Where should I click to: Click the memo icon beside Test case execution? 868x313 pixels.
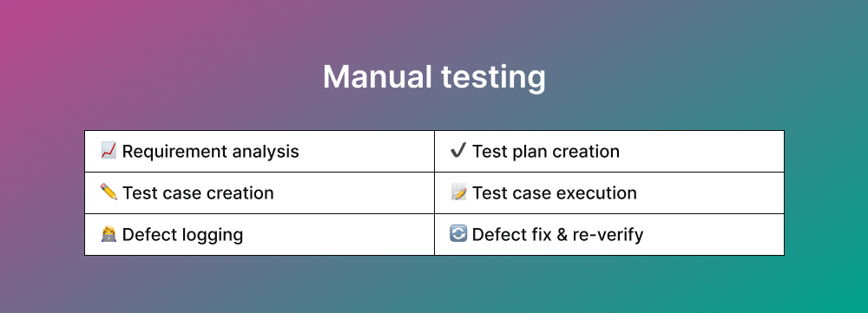click(x=458, y=192)
